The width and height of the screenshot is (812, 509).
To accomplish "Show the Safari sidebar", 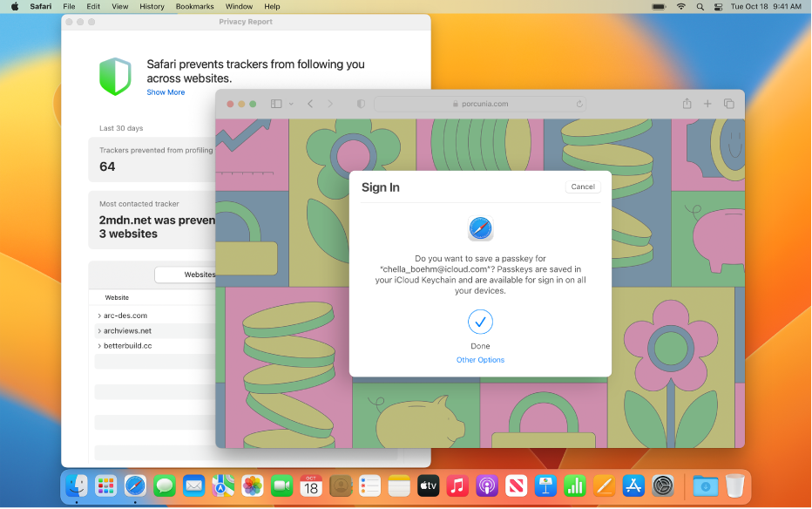I will [x=276, y=103].
